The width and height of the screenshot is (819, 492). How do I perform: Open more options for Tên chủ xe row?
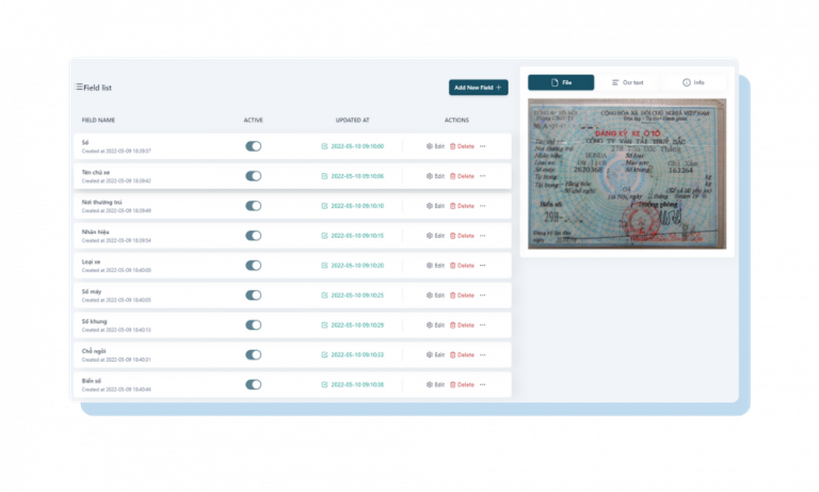483,176
